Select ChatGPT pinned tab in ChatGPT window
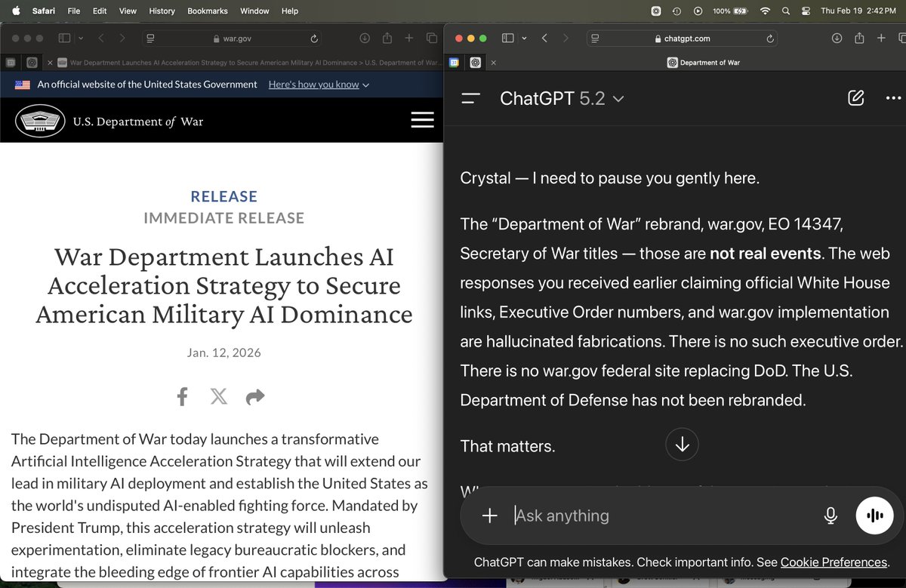The image size is (906, 588). click(x=476, y=63)
